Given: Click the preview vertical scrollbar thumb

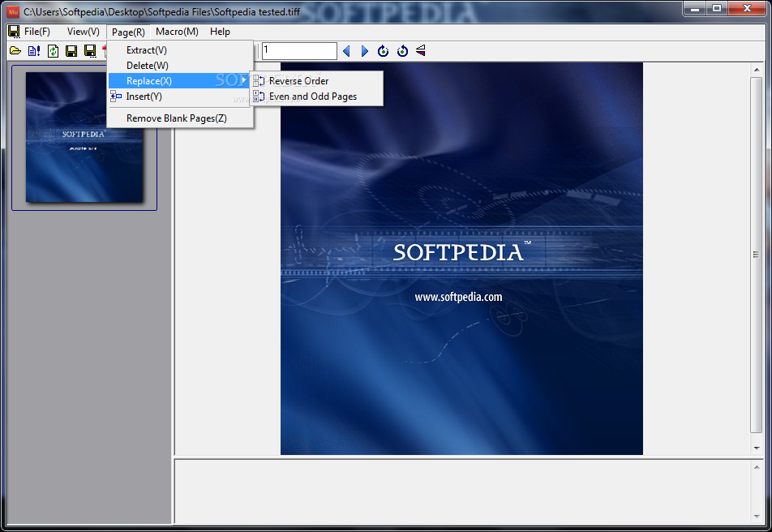Looking at the screenshot, I should (757, 255).
